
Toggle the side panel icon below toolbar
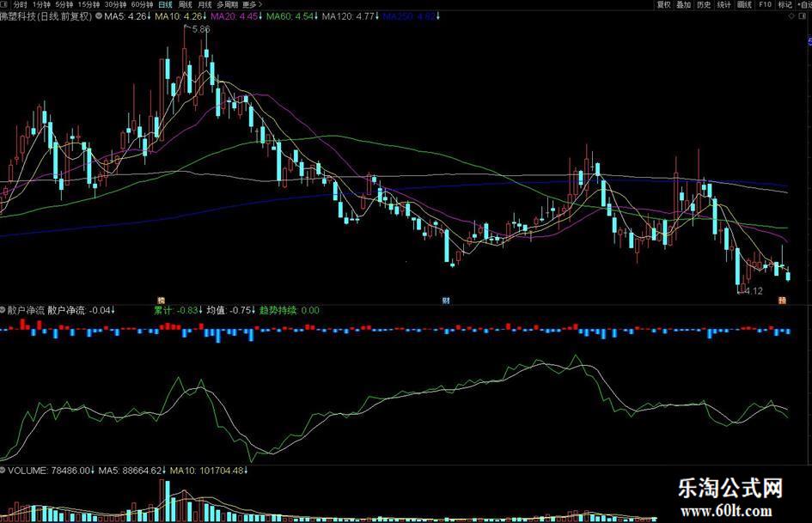[x=804, y=16]
